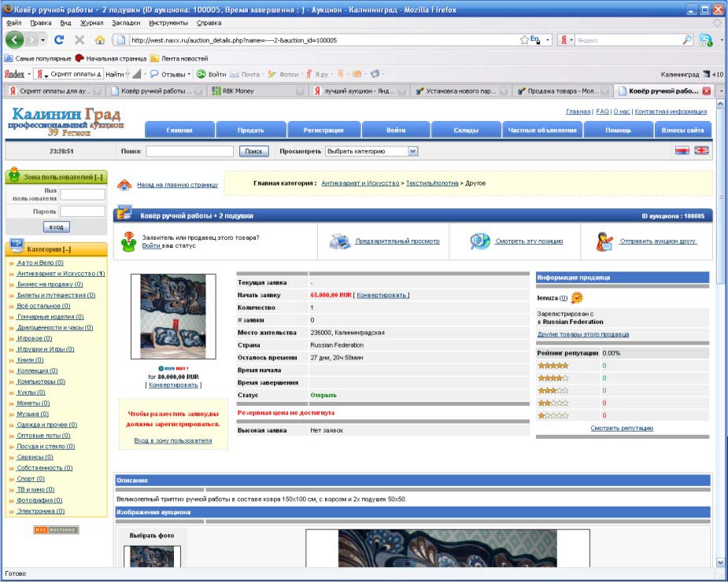Open Вход в зону пользователя link
This screenshot has width=728, height=582.
click(172, 440)
